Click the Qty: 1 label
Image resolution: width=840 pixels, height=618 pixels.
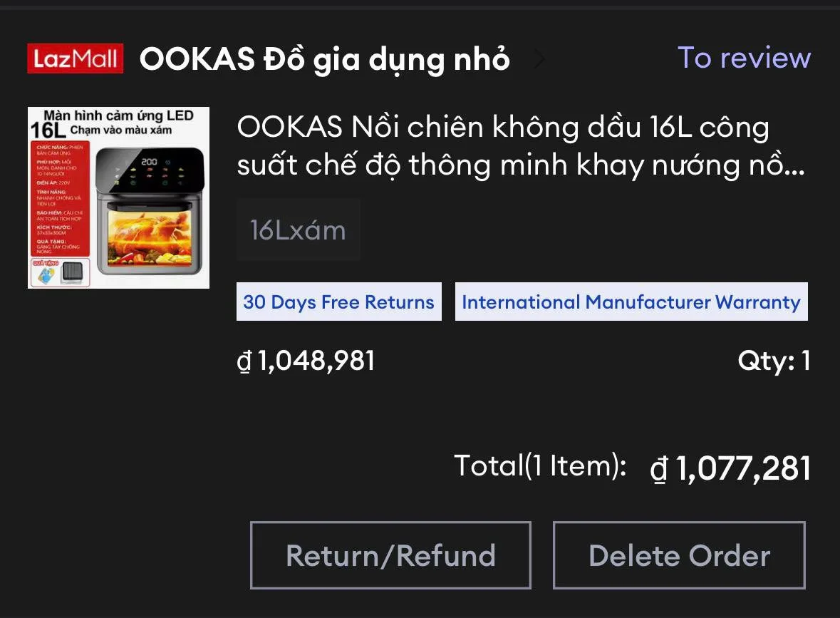coord(774,360)
